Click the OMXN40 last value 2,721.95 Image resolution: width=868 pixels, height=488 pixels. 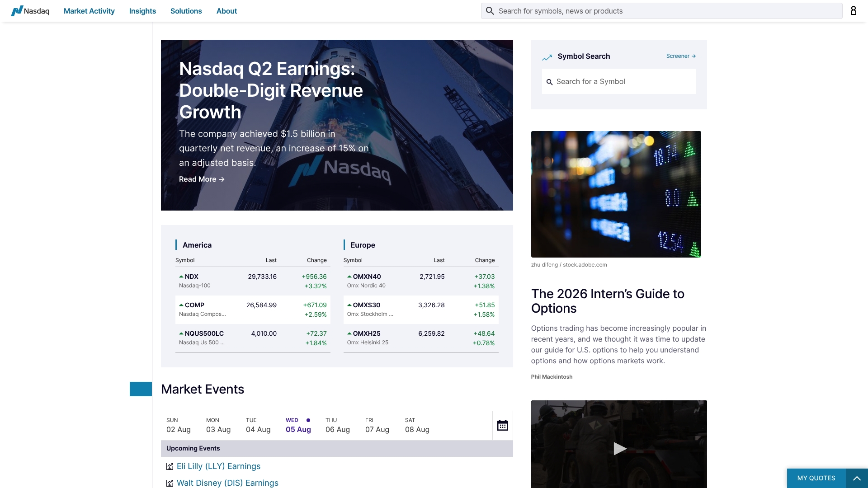point(432,277)
